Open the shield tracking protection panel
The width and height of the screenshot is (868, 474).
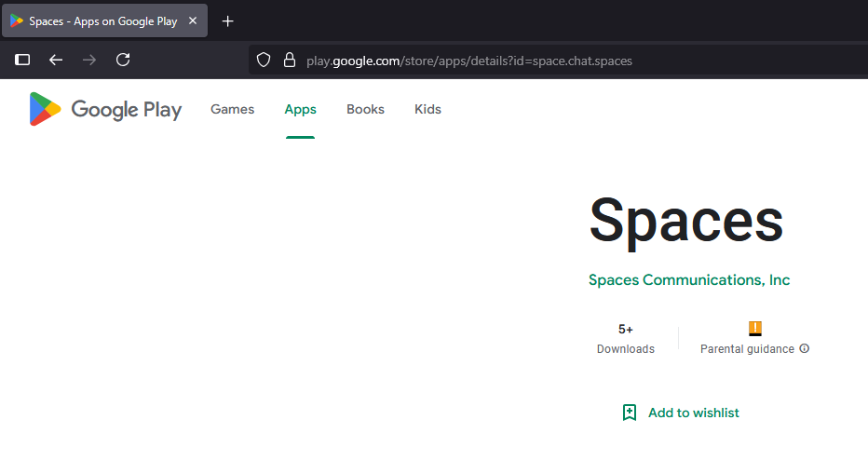point(264,60)
